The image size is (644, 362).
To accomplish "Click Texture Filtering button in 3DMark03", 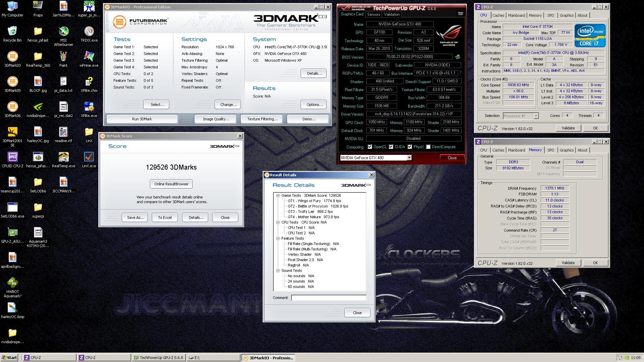I will 262,119.
